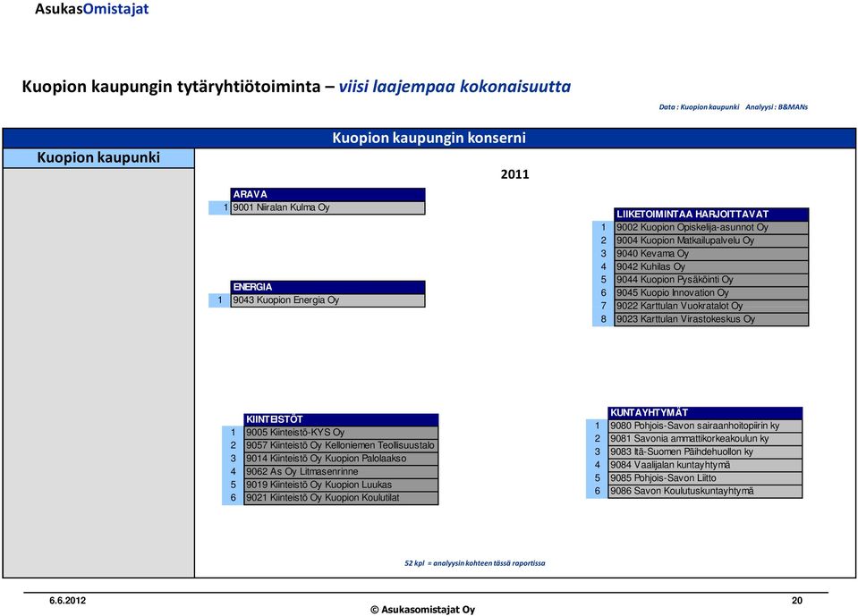Click row '9081 Savonia ammattikorkeakoulun ky'
The height and width of the screenshot is (616, 858).
(x=705, y=439)
